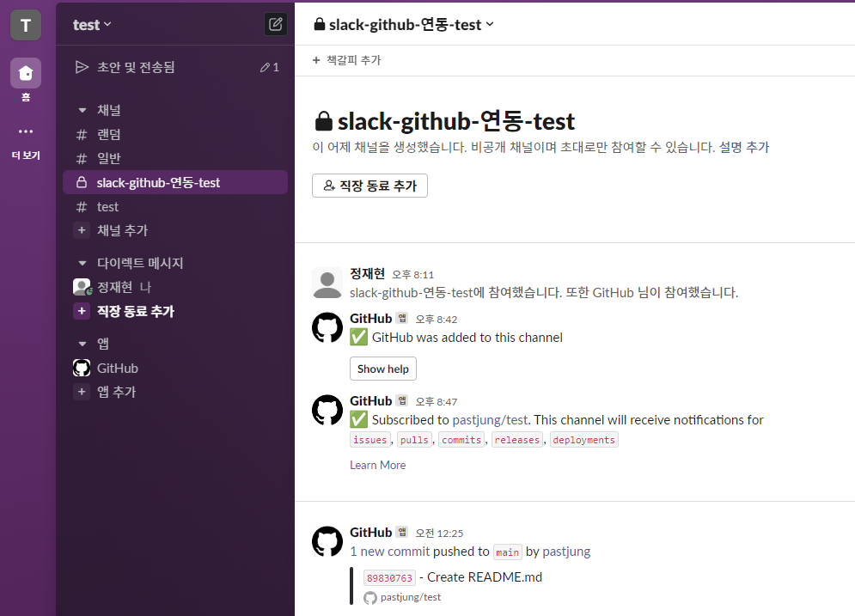
Task: Click the 직장 동료 추가 plus icon in sidebar
Action: tap(81, 310)
